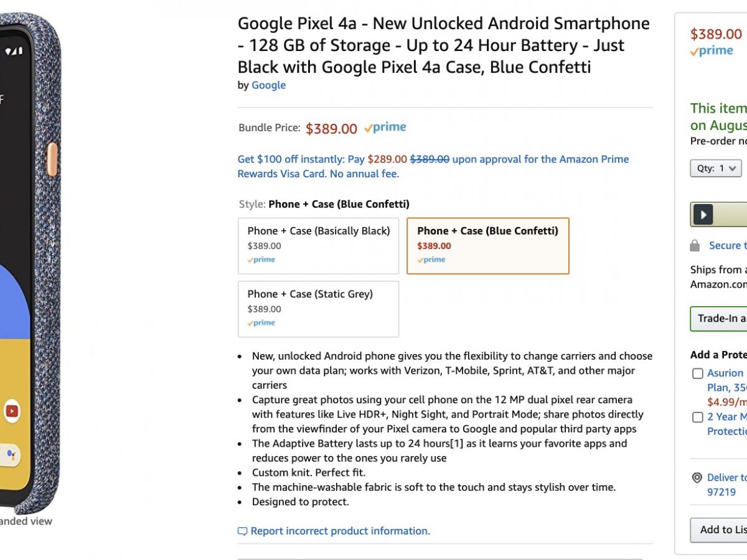
Task: Click the play icon on the yellow button
Action: [x=703, y=215]
